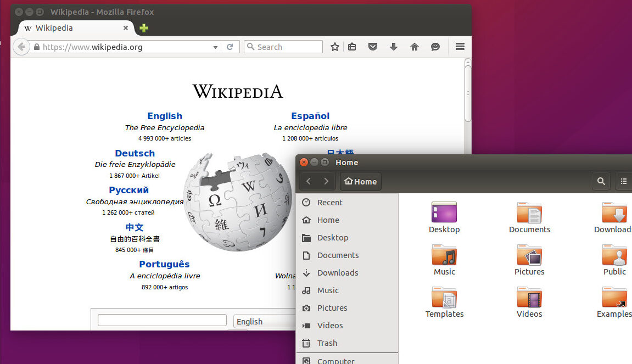632x364 pixels.
Task: Maximize the Home file manager window
Action: (325, 162)
